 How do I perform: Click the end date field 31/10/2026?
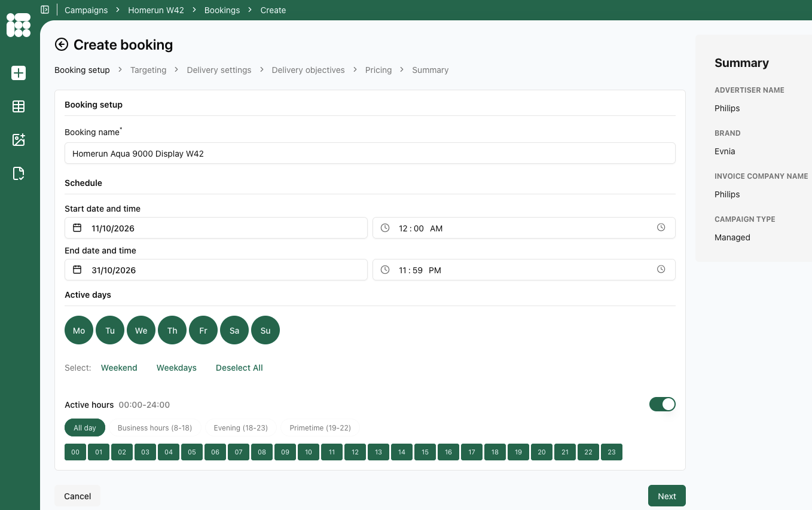pyautogui.click(x=216, y=270)
